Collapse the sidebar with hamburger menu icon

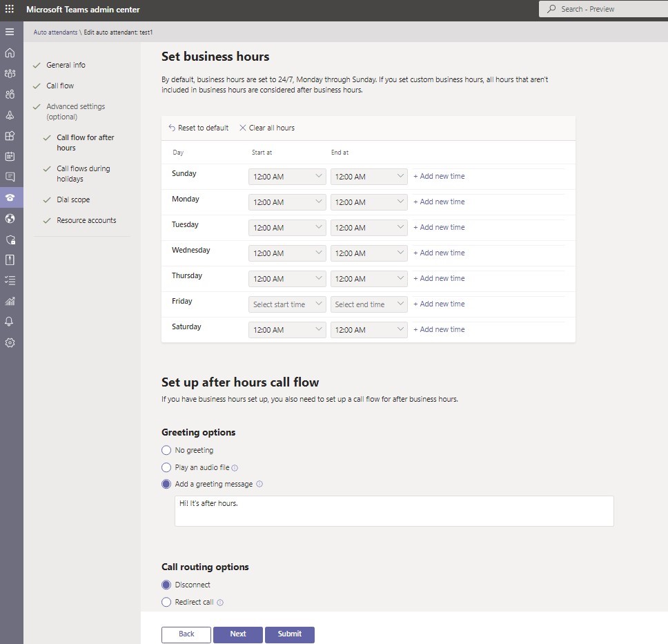(10, 31)
